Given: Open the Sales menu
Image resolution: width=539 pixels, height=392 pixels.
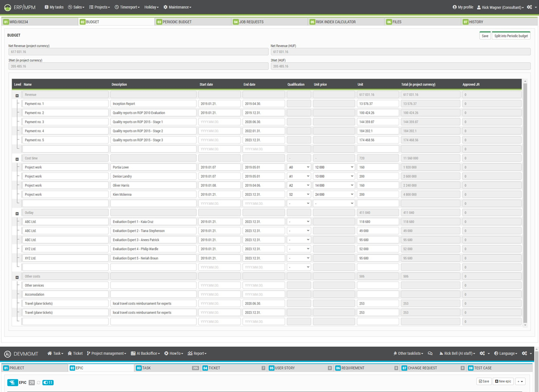Looking at the screenshot, I should coord(76,7).
